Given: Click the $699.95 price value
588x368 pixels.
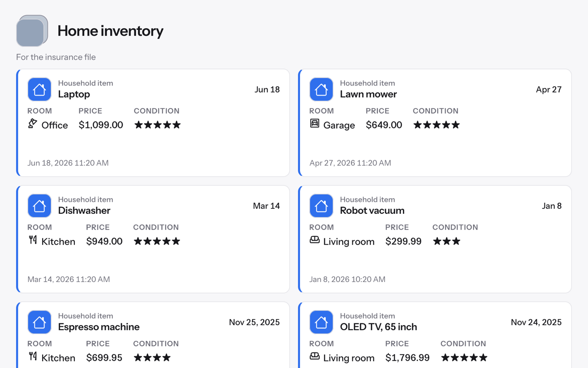Looking at the screenshot, I should click(x=104, y=358).
